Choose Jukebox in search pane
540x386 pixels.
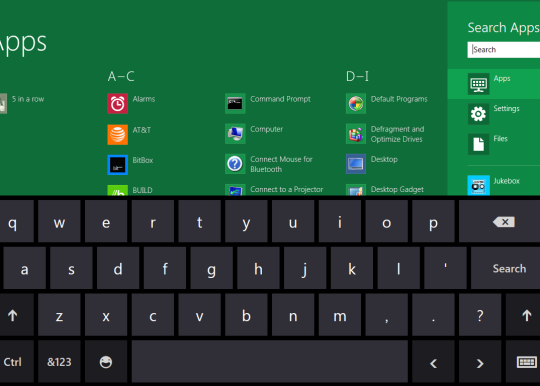(494, 185)
